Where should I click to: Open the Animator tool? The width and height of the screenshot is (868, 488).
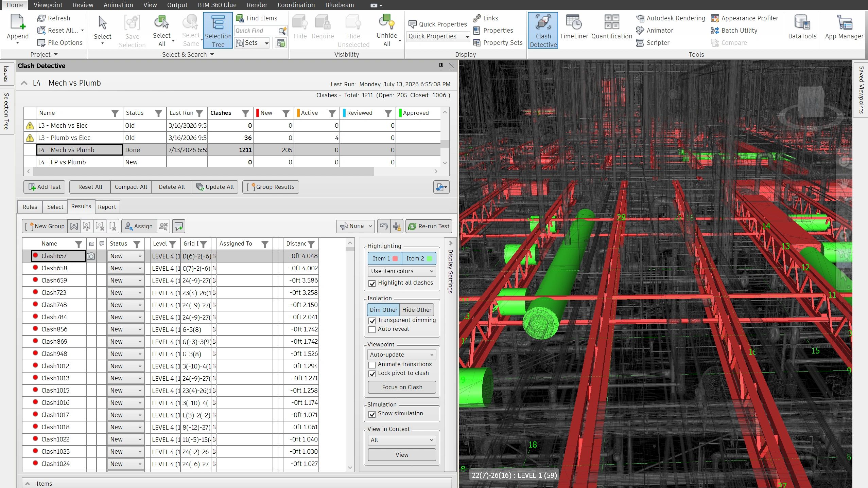(655, 31)
